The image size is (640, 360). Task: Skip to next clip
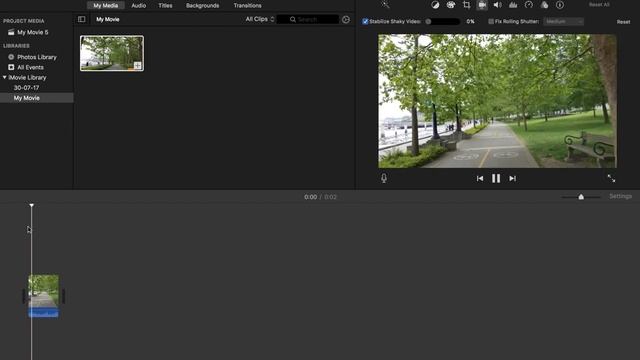tap(513, 178)
